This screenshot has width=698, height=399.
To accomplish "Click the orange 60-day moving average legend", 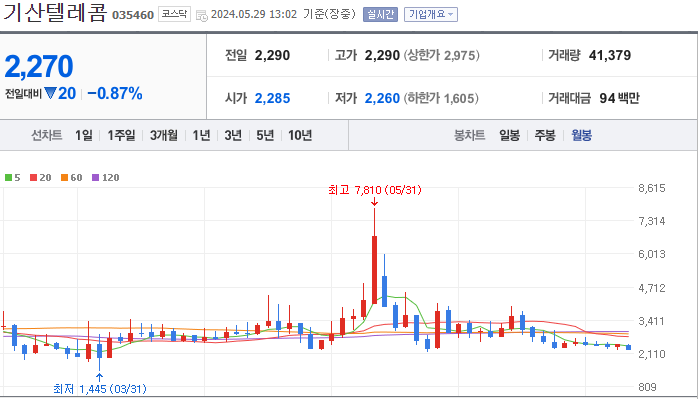I will click(72, 178).
